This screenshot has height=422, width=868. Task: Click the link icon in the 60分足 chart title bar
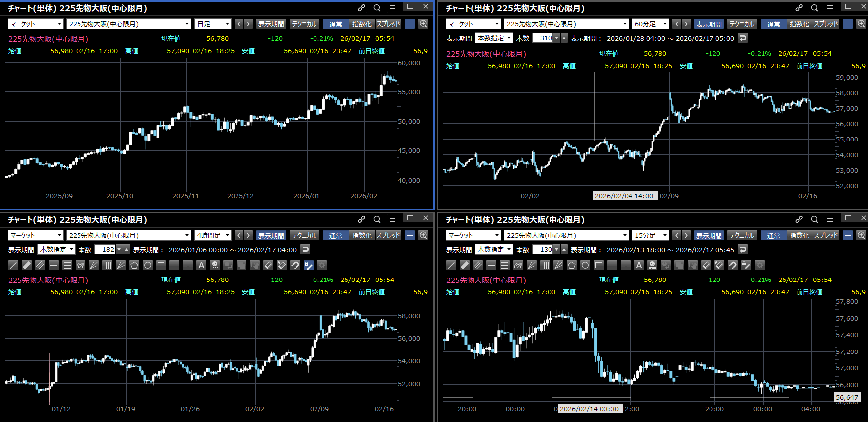pos(799,8)
